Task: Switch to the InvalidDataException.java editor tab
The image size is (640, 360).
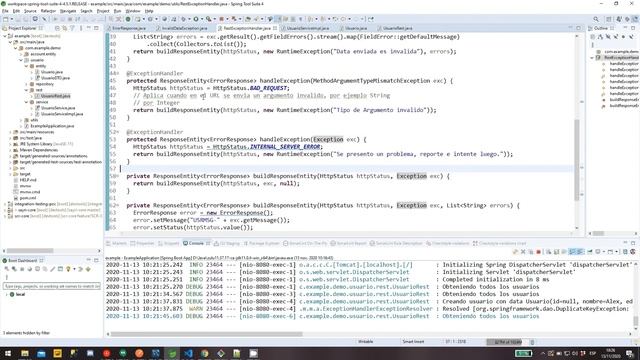Action: coord(184,28)
